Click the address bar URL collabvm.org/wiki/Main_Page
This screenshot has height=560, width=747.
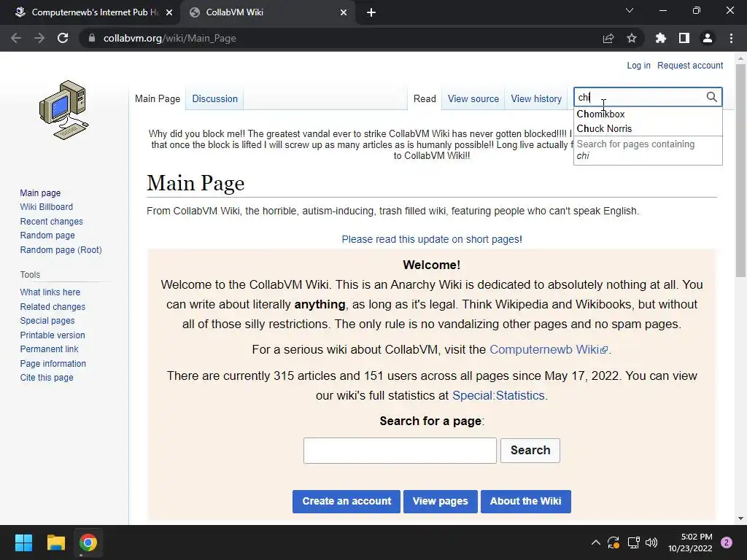point(169,38)
